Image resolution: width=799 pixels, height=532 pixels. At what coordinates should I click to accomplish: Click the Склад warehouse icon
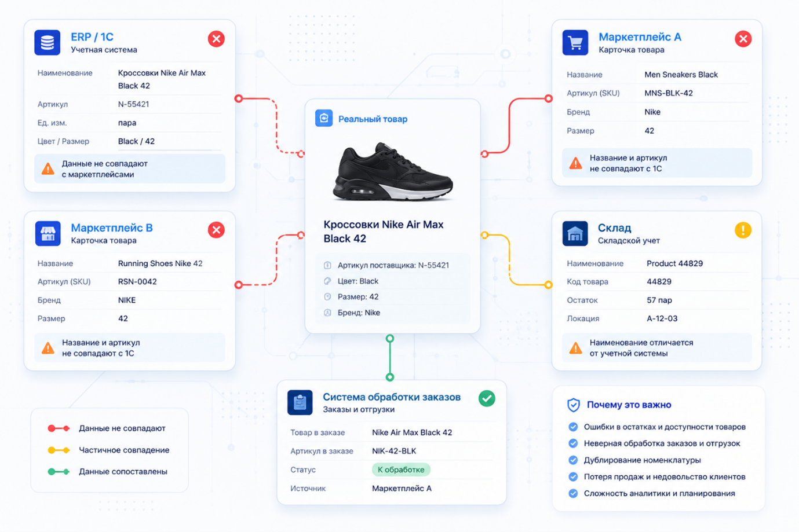(575, 233)
